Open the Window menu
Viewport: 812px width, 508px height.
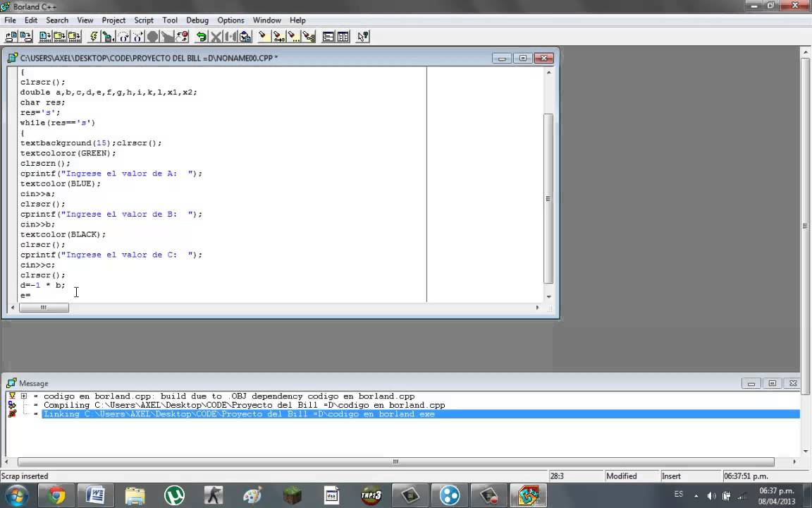[x=266, y=20]
